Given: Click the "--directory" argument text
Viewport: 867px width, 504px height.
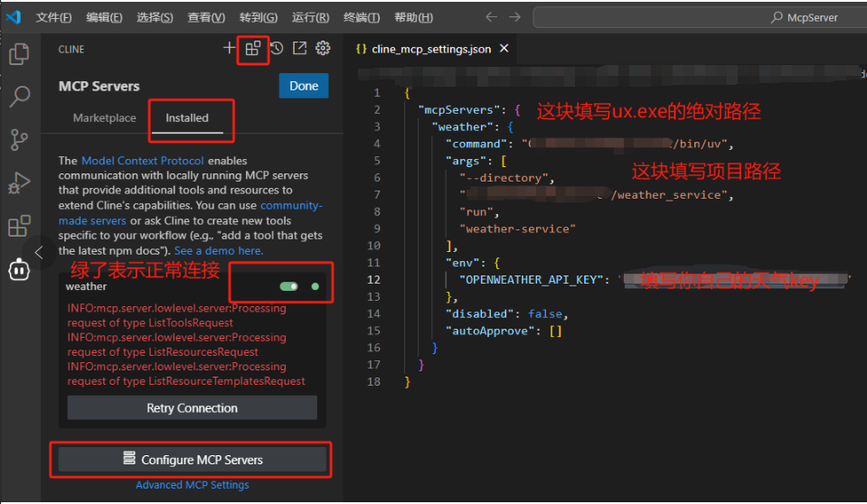Looking at the screenshot, I should pyautogui.click(x=504, y=178).
